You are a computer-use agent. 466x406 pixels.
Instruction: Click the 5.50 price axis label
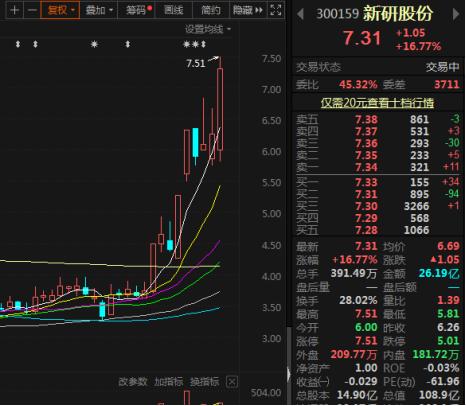click(271, 183)
